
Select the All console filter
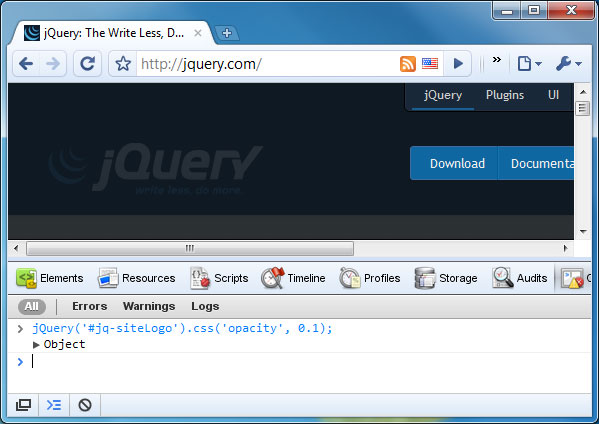click(32, 306)
